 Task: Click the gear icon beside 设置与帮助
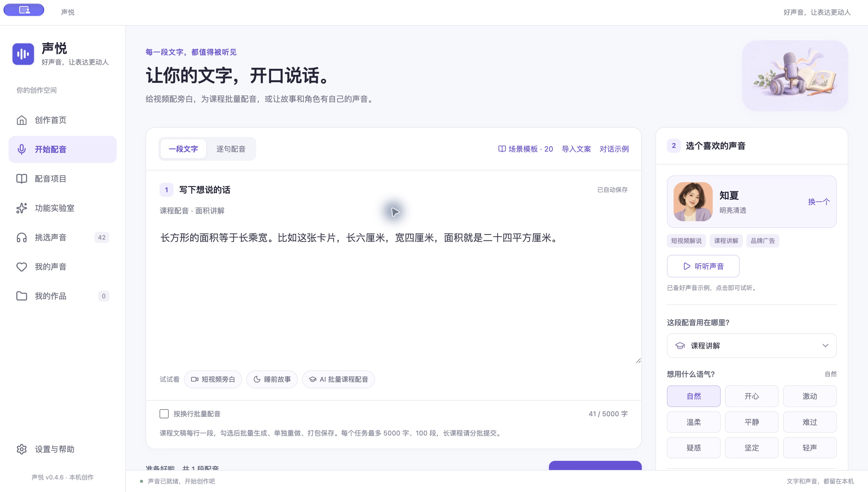[x=22, y=449]
